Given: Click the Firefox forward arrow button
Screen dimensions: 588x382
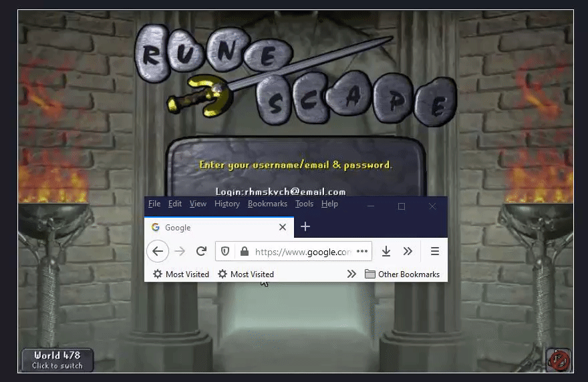Looking at the screenshot, I should pos(180,251).
